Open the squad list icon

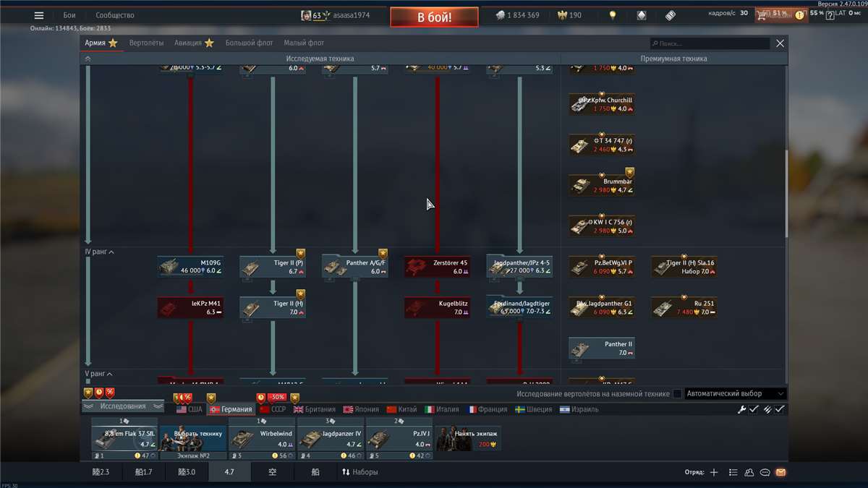pos(733,472)
